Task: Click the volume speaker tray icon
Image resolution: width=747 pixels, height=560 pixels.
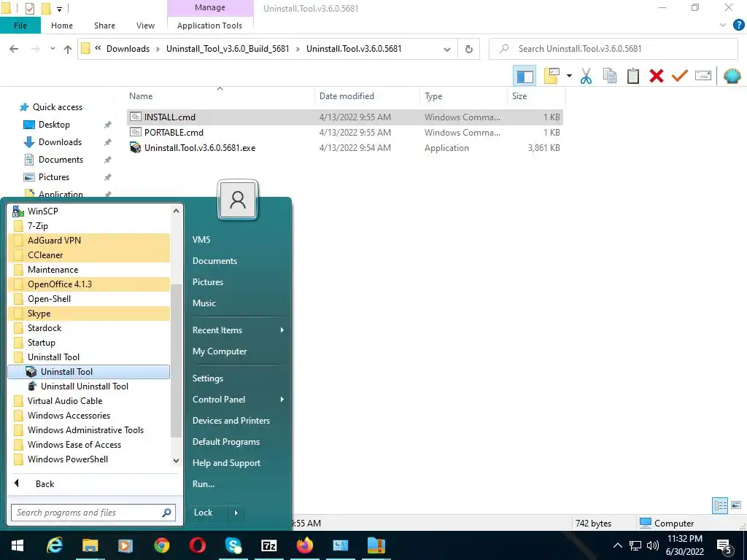Action: [x=653, y=545]
